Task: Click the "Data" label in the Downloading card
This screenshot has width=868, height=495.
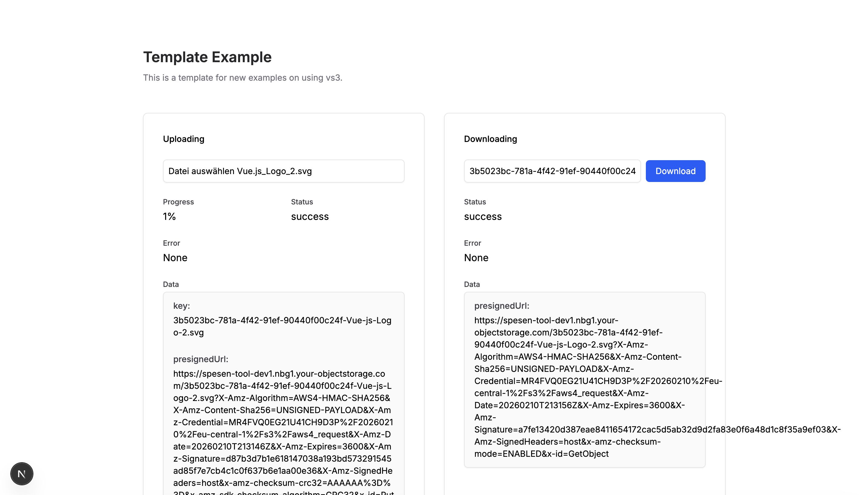Action: [x=472, y=284]
